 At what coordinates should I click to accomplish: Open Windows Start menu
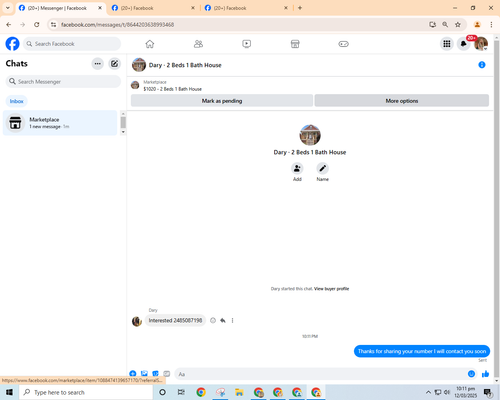[x=9, y=392]
